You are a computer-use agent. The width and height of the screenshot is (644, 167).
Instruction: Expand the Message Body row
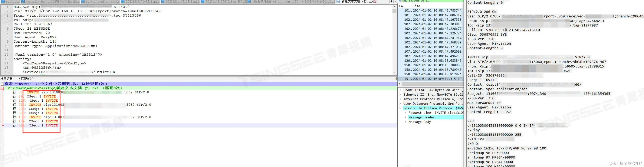click(x=405, y=122)
